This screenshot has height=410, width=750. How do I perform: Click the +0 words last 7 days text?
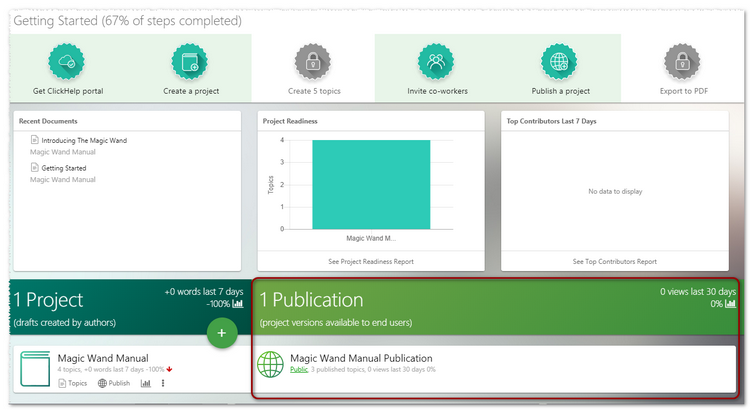click(204, 292)
